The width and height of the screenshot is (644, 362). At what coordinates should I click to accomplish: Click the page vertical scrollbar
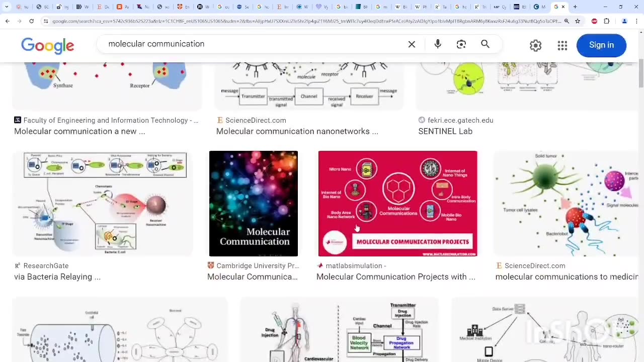[x=641, y=74]
